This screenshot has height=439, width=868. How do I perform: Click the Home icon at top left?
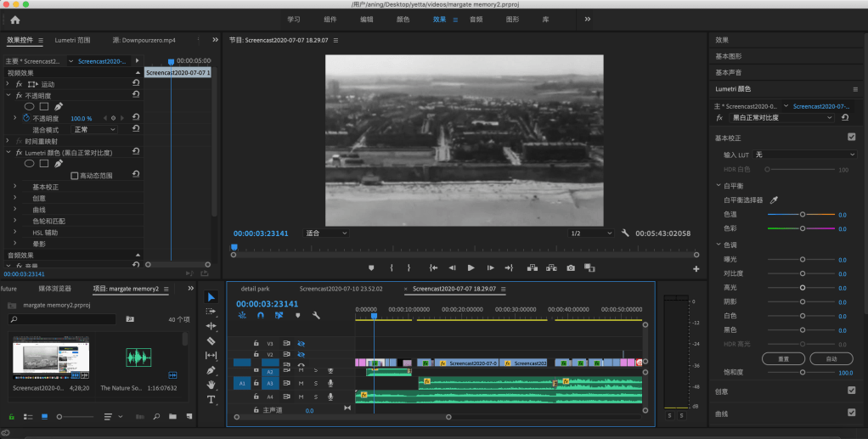14,19
